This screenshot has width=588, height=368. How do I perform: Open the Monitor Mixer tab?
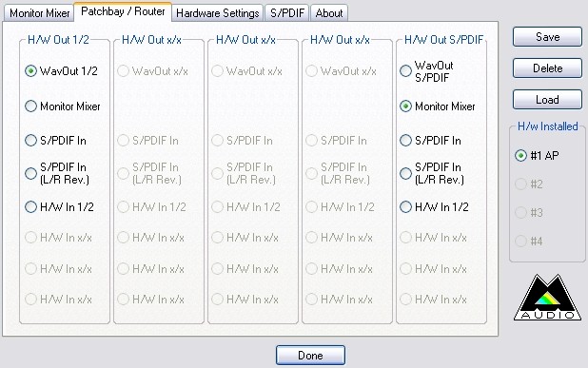pyautogui.click(x=39, y=13)
